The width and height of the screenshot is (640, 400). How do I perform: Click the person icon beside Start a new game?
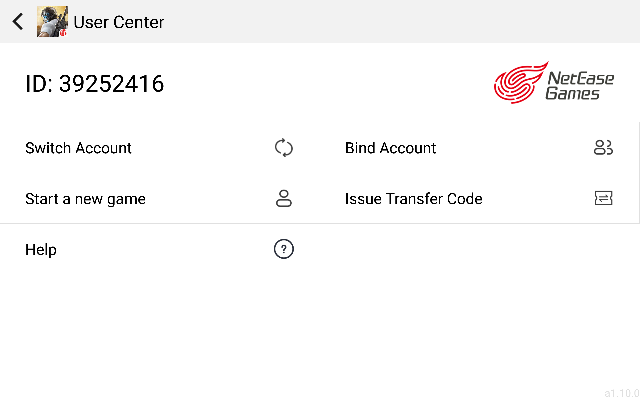click(284, 199)
